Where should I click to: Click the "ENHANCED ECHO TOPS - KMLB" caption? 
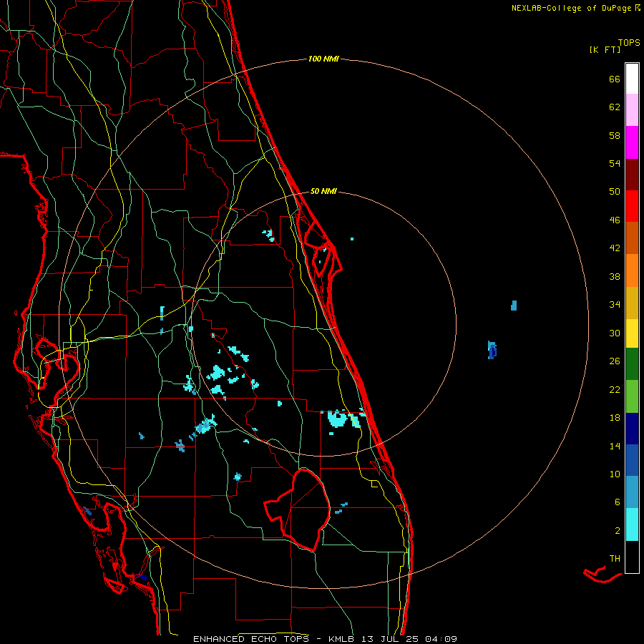click(x=275, y=639)
